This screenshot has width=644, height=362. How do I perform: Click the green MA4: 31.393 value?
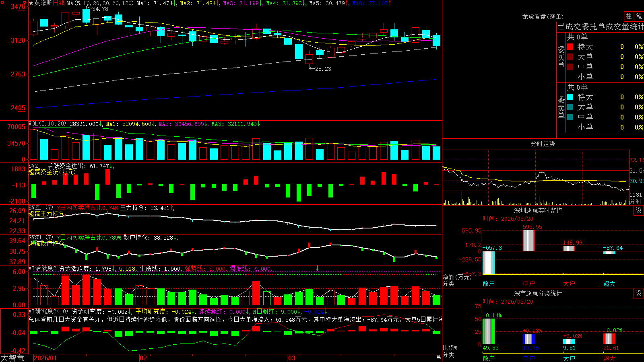click(284, 3)
